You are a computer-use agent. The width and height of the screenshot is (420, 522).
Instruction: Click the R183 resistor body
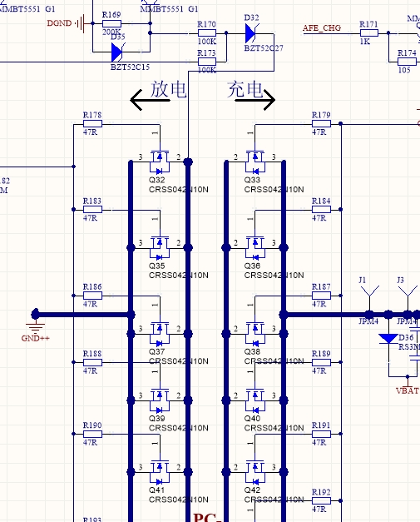(92, 210)
